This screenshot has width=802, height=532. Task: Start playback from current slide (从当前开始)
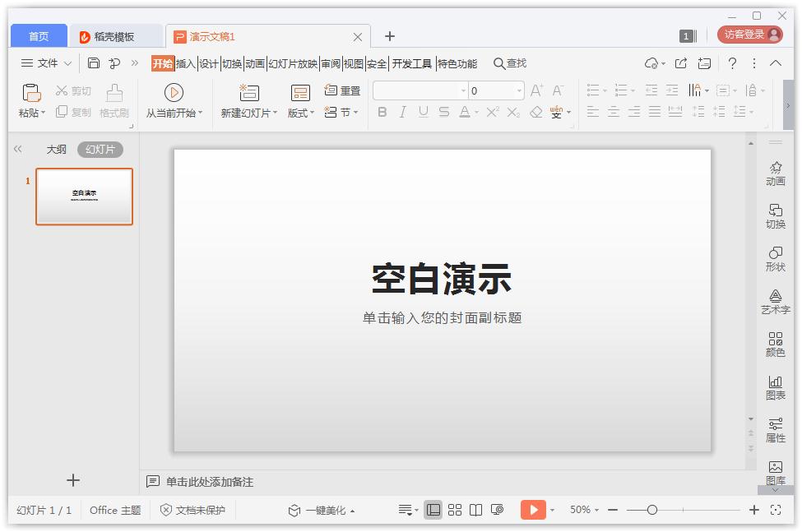click(173, 99)
